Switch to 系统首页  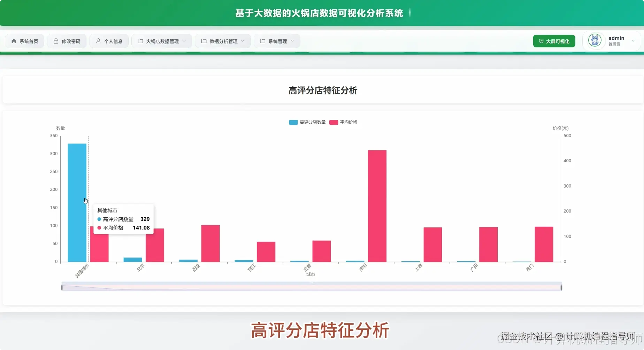click(x=24, y=41)
